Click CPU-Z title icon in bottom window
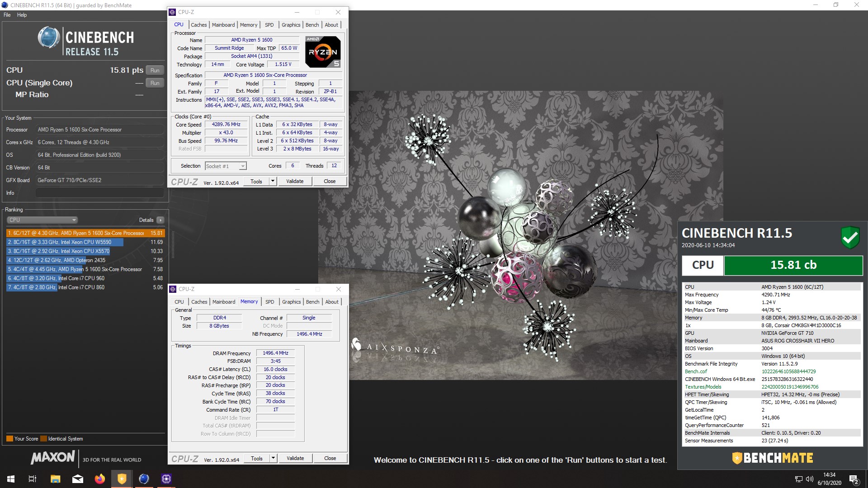This screenshot has width=868, height=488. [173, 289]
